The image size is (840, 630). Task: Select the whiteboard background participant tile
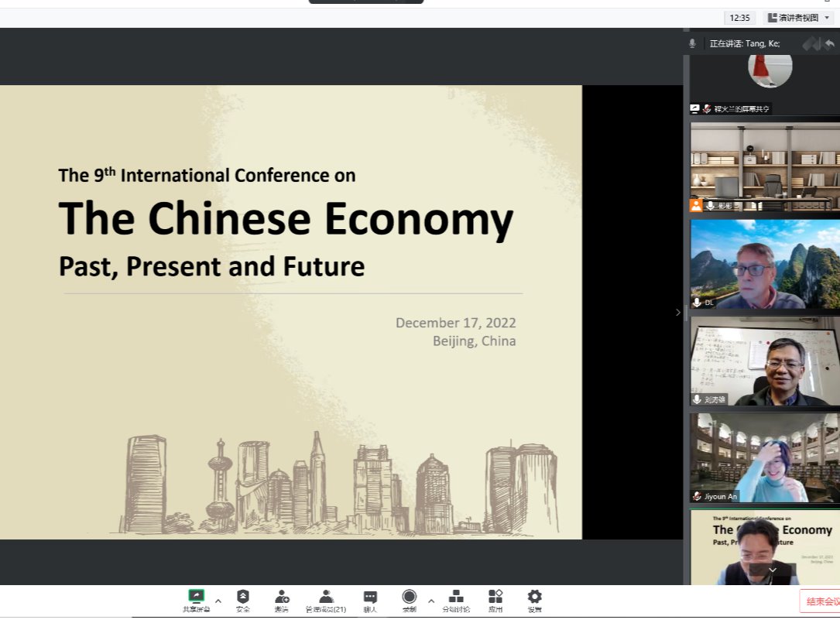(765, 361)
